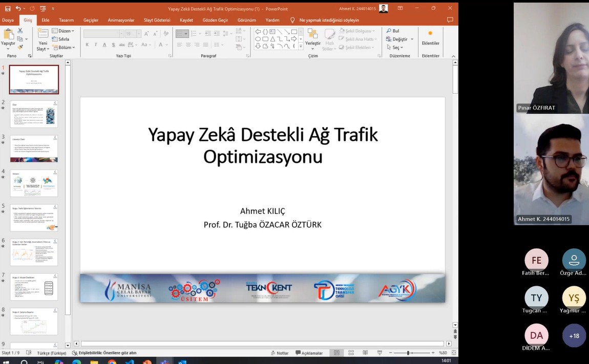This screenshot has height=364, width=589.
Task: Open the Bölüm section dropdown
Action: (66, 48)
